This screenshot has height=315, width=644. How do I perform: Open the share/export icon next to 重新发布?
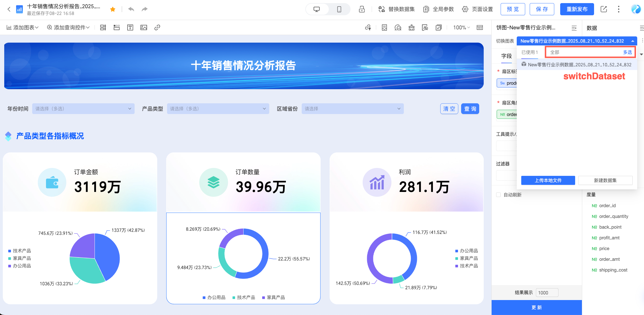604,9
